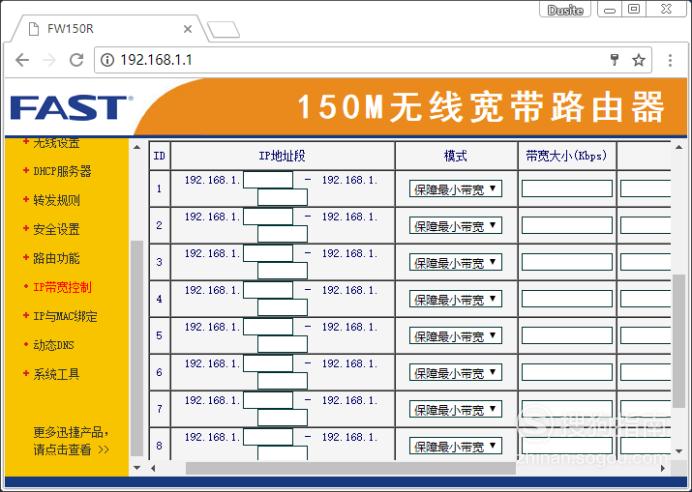Click the saved password key icon
The width and height of the screenshot is (692, 492).
614,60
